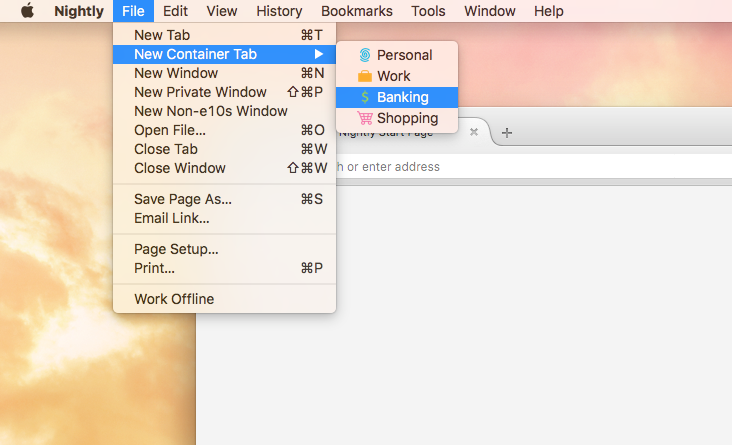Open a Banking container tab
This screenshot has height=445, width=732.
pos(397,97)
